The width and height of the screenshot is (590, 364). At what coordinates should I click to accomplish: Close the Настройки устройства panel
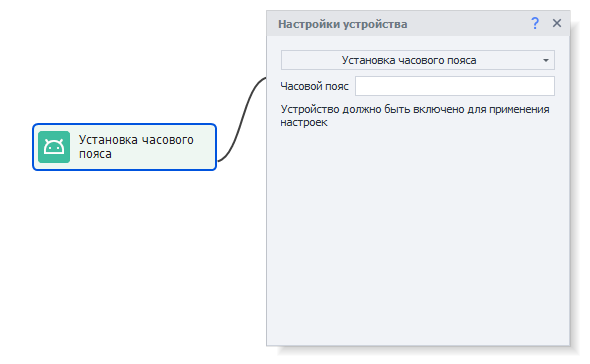click(557, 23)
